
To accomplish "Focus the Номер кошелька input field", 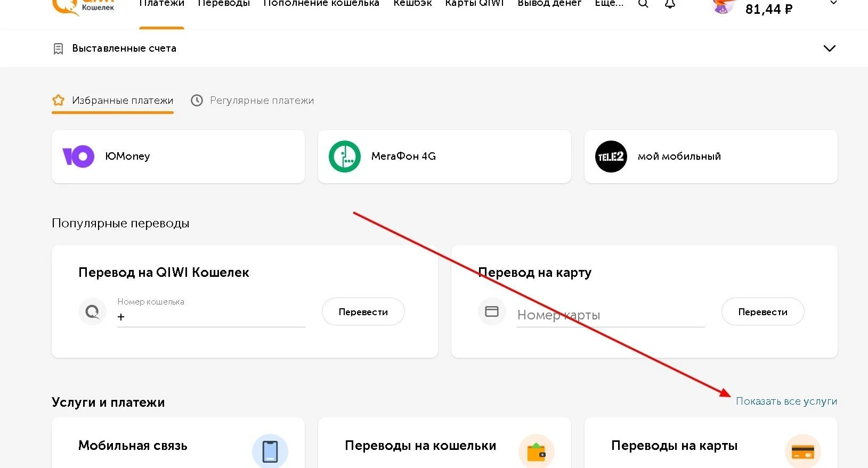I will 212,317.
